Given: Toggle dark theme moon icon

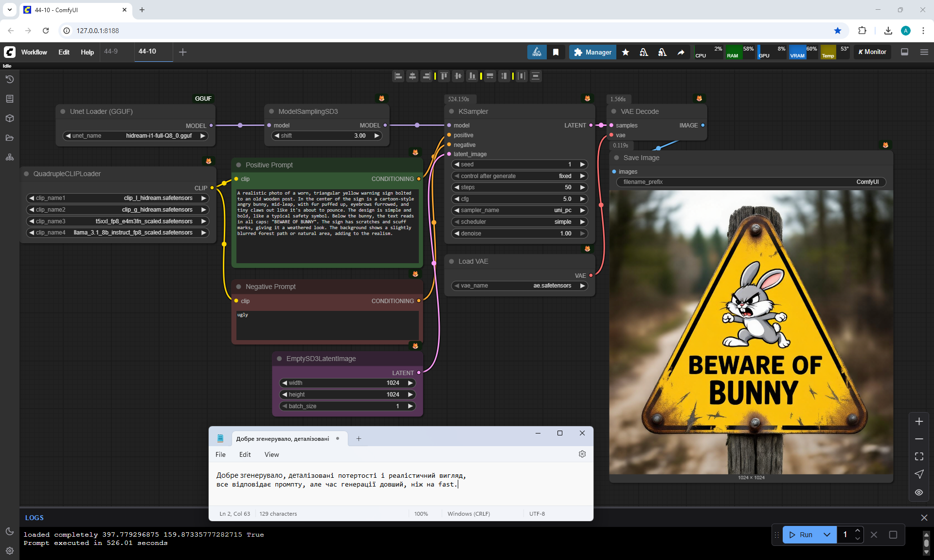Looking at the screenshot, I should click(x=9, y=531).
